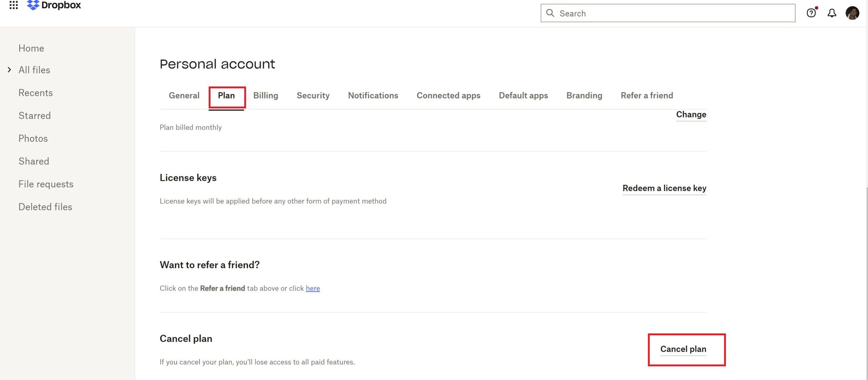The height and width of the screenshot is (380, 868).
Task: Open Recents in the sidebar
Action: [36, 93]
